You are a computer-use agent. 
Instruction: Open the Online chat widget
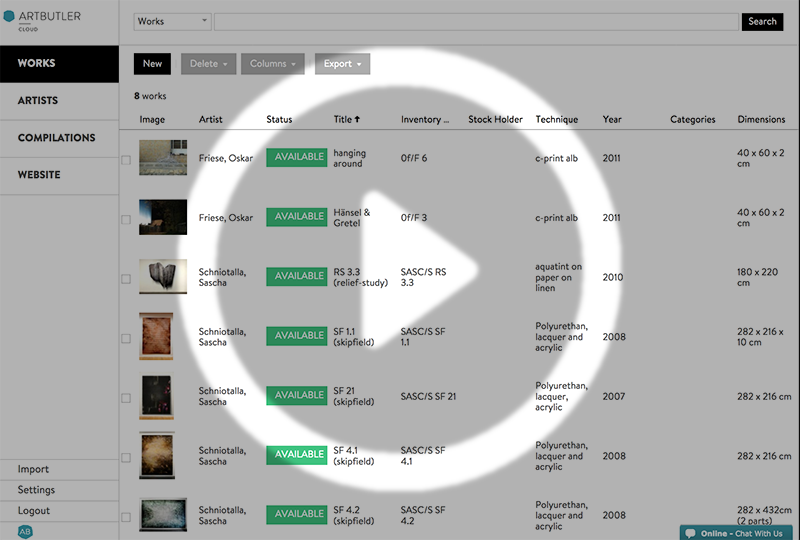pos(736,533)
